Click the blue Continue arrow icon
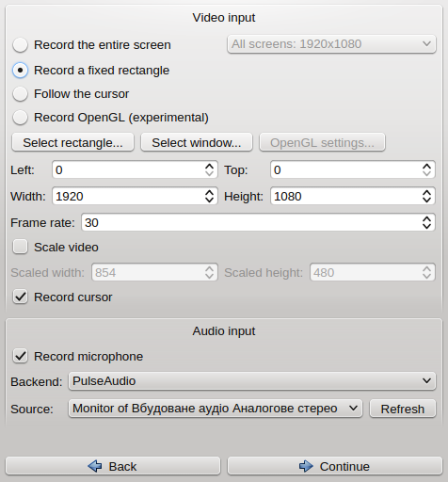 pos(306,466)
